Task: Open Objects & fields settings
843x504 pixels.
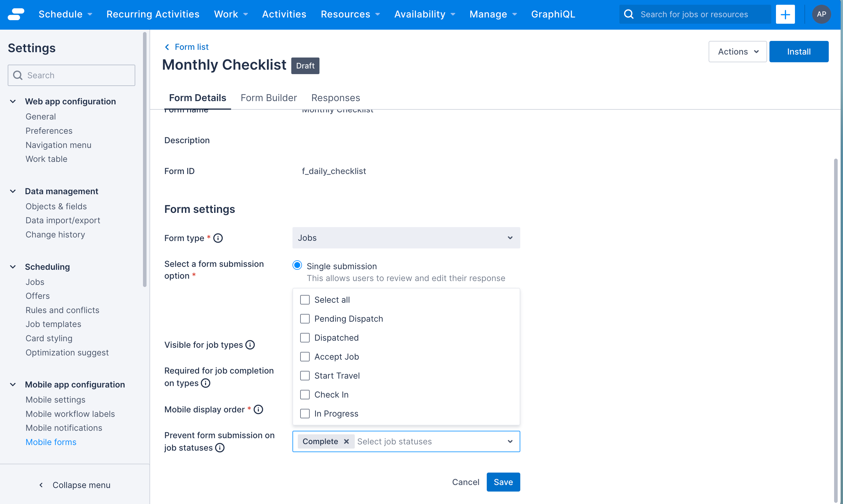Action: click(56, 206)
